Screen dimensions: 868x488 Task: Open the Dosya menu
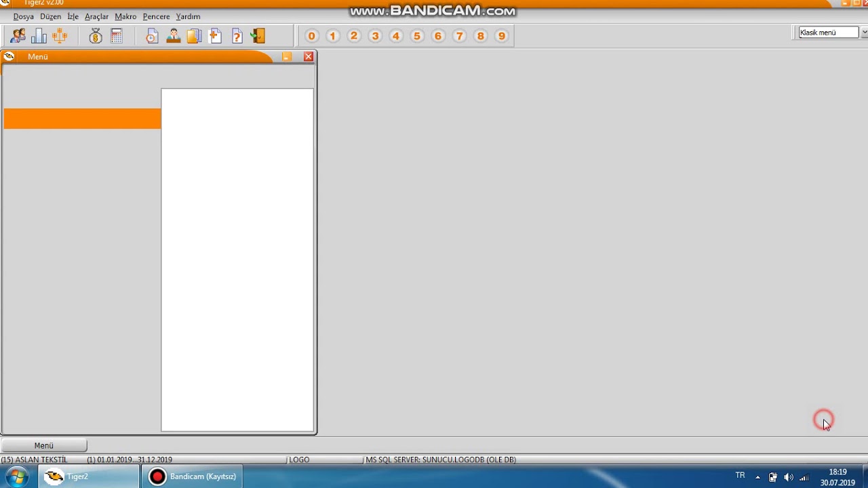[x=24, y=16]
